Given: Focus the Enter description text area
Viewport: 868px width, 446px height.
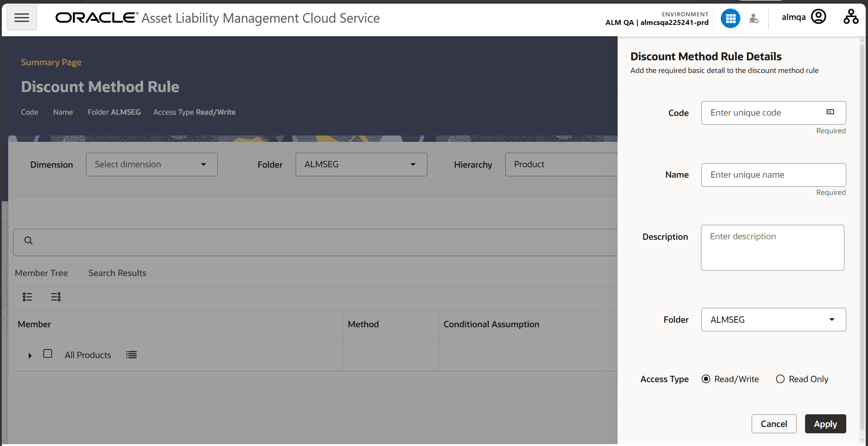Looking at the screenshot, I should click(x=772, y=247).
